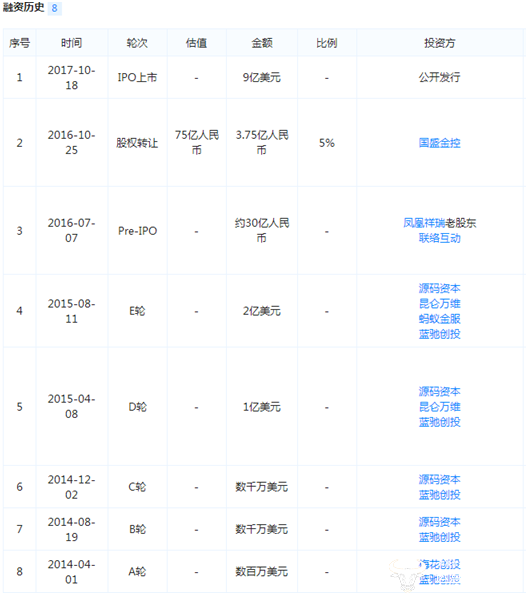Open first investor link in A轮 row

click(x=439, y=565)
